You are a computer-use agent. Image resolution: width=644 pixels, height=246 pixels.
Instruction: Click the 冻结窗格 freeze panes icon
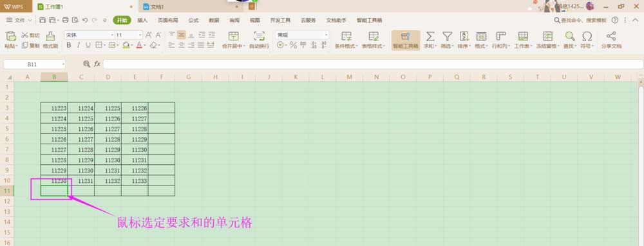click(547, 37)
